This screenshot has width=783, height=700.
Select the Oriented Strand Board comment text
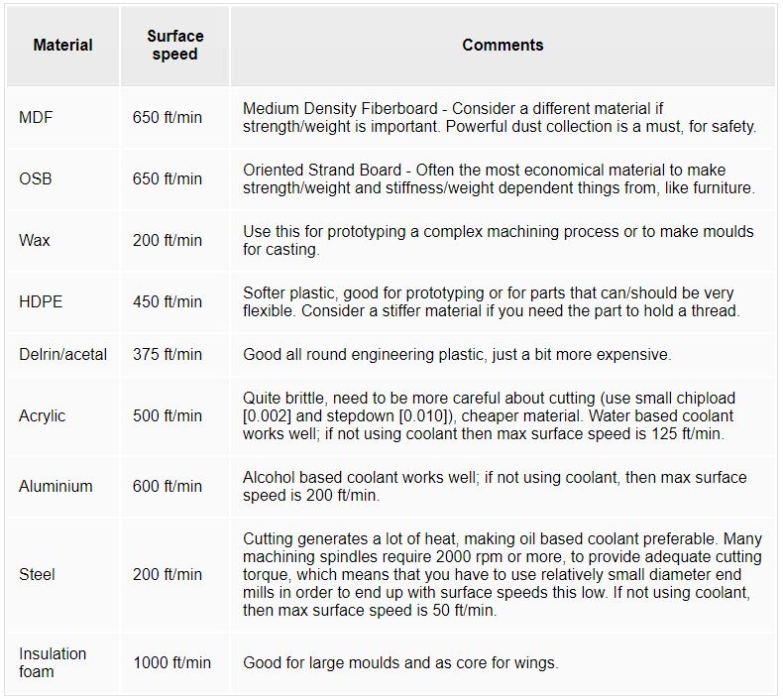499,179
